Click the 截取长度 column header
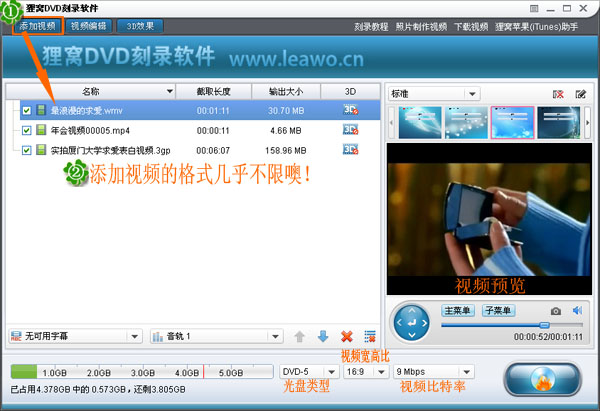 click(214, 91)
